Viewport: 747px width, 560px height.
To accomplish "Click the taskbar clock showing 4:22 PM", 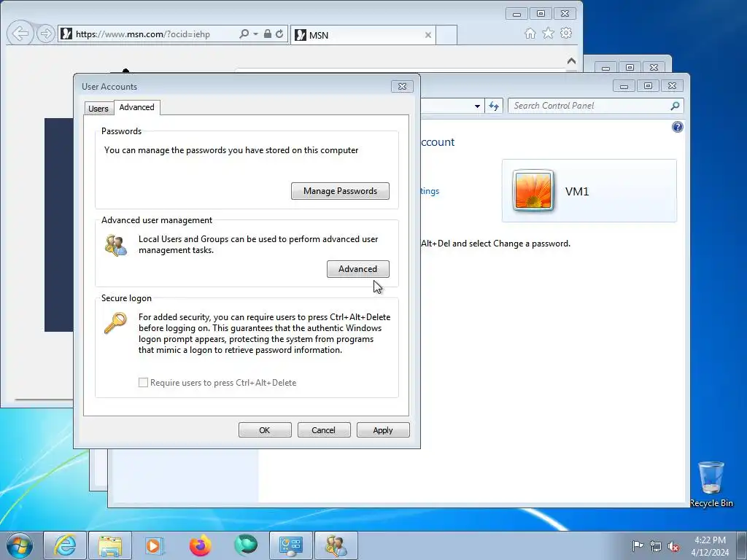I will 710,546.
